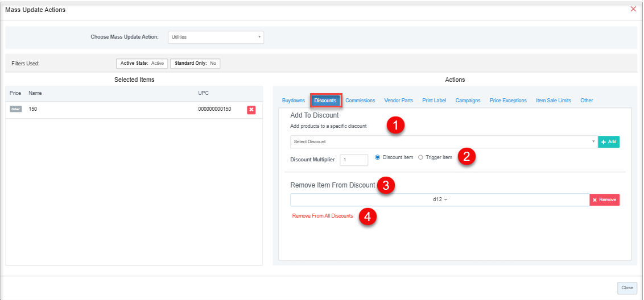Go to the Print Label tab
Viewport: 644px width, 300px height.
[x=434, y=101]
